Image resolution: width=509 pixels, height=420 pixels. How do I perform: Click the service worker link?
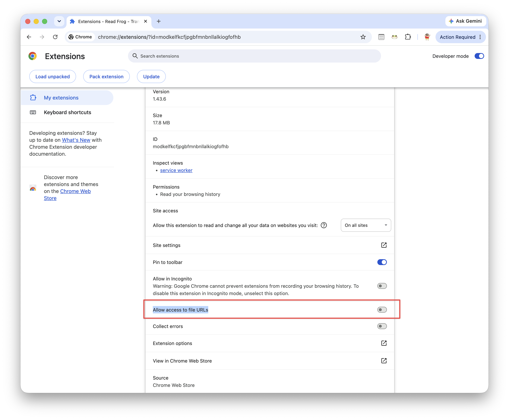click(x=176, y=170)
